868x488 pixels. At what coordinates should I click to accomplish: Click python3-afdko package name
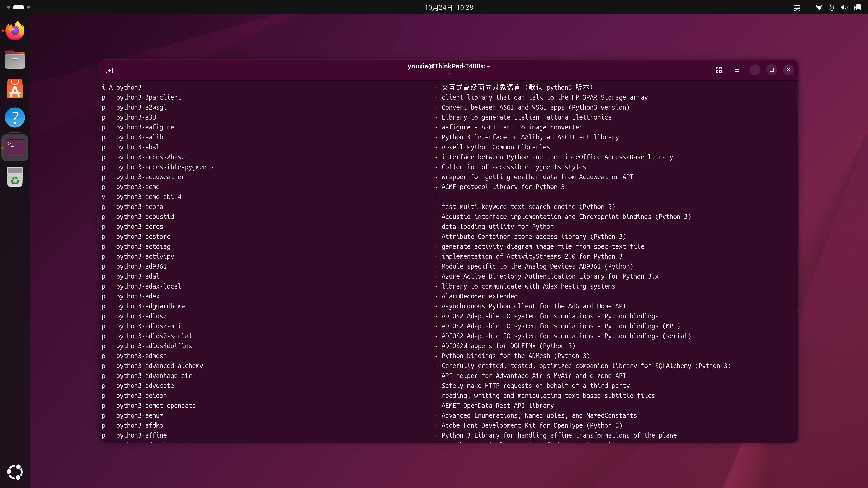pos(139,425)
